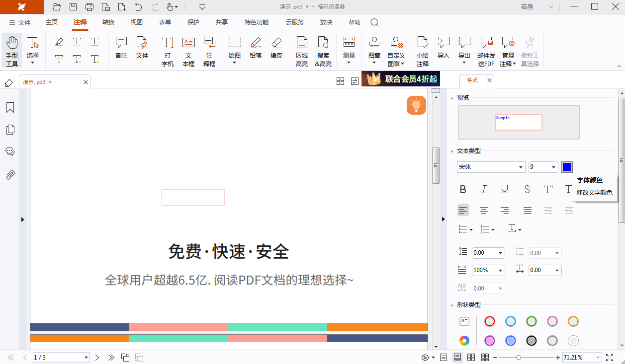Toggle italic text style
The width and height of the screenshot is (625, 364).
(x=483, y=189)
